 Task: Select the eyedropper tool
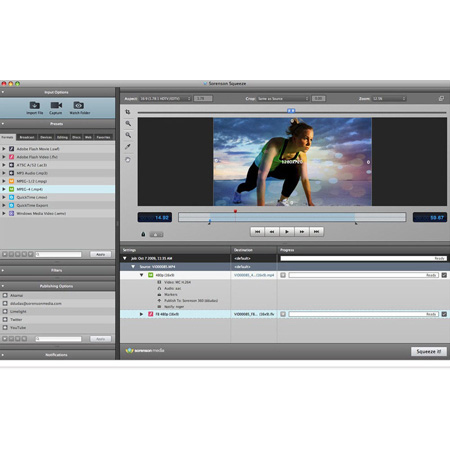click(128, 147)
